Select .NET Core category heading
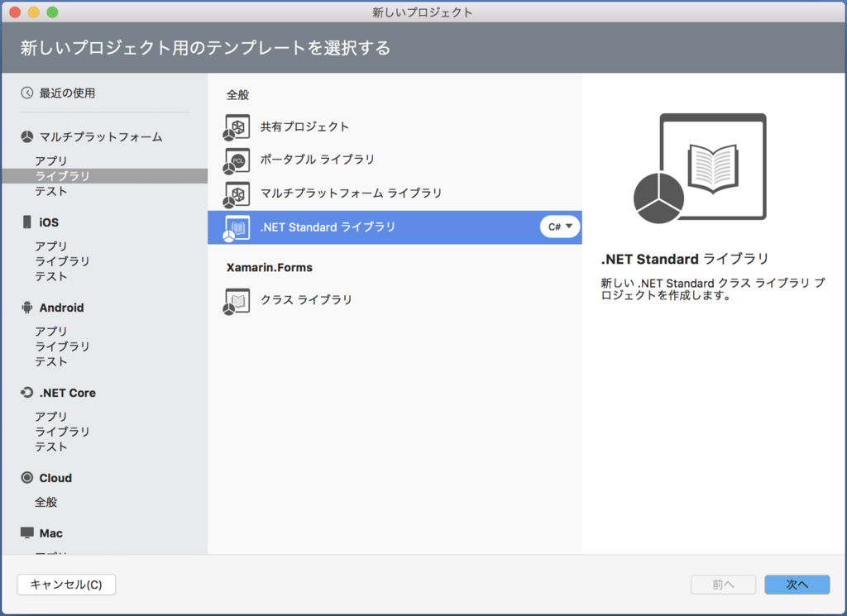The image size is (847, 616). tap(68, 393)
